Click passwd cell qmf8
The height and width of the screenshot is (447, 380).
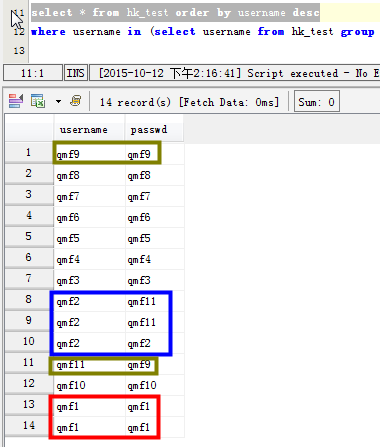coord(155,175)
